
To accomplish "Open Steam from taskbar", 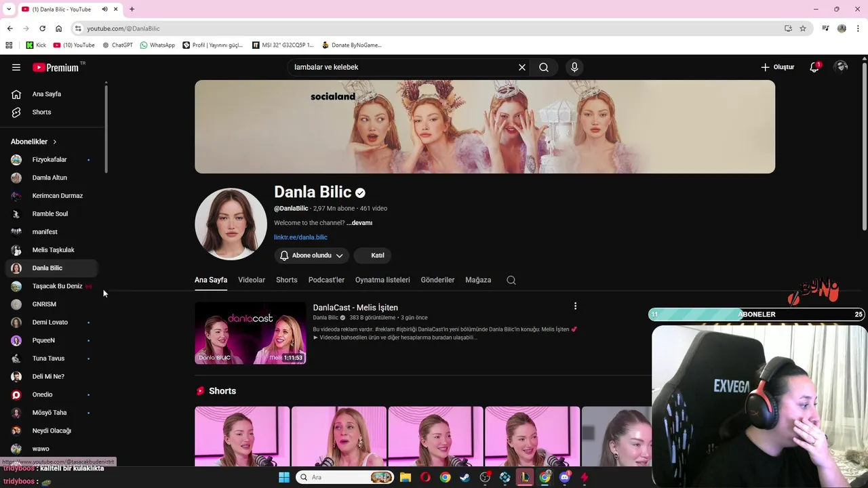I will tap(465, 477).
